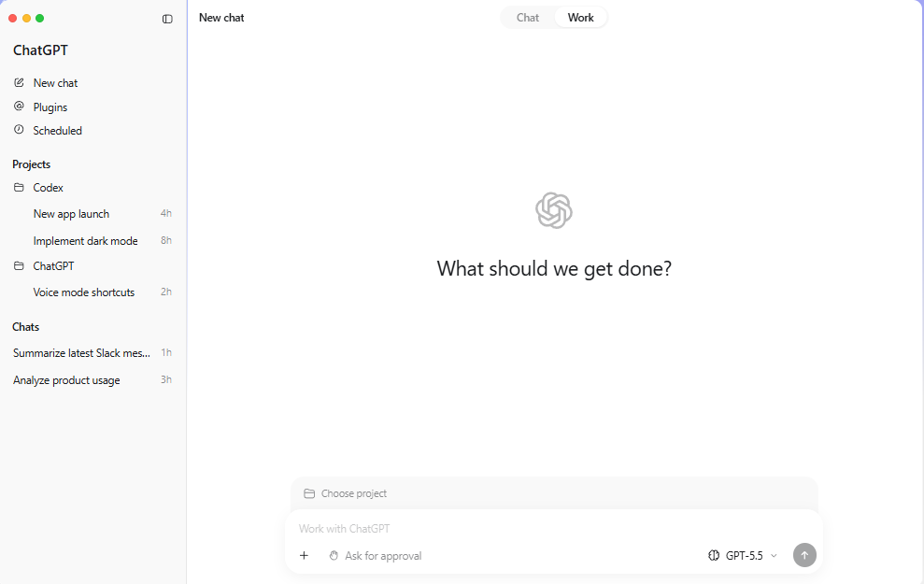Click the New chat title in header
The image size is (924, 584).
[x=221, y=18]
